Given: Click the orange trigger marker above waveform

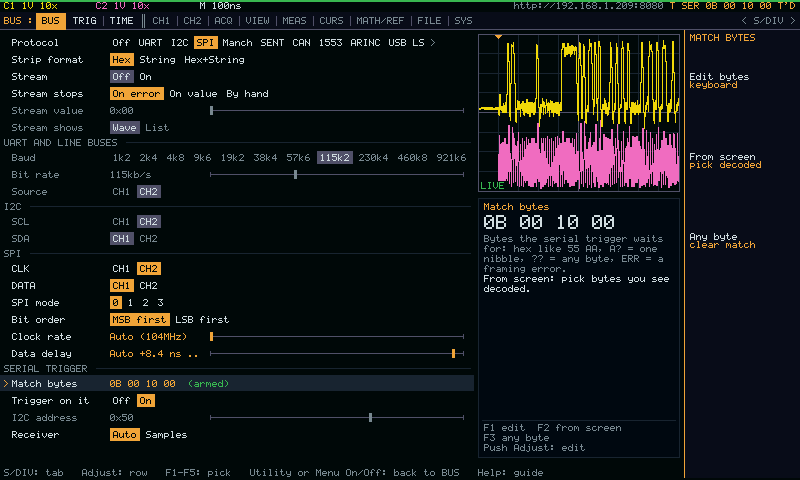Looking at the screenshot, I should (498, 37).
